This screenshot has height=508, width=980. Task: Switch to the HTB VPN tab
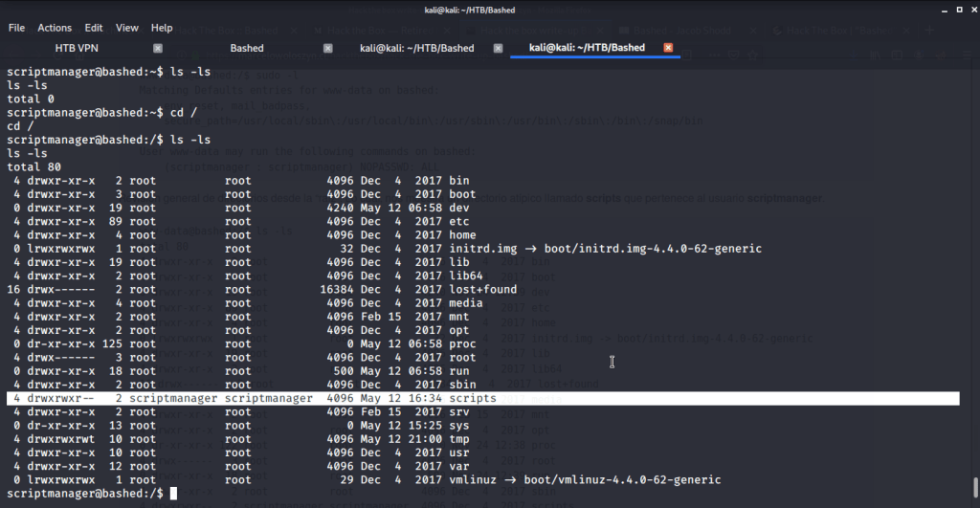(x=77, y=48)
